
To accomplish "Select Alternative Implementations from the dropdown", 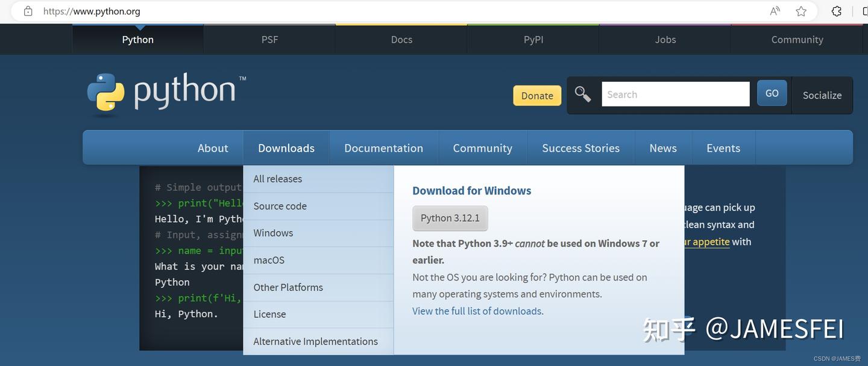I will [315, 341].
